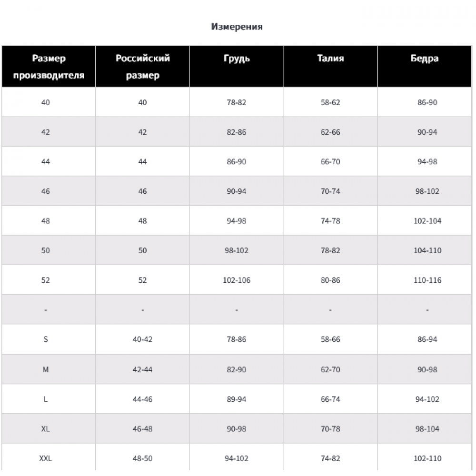Viewport: 476px width, 476px height.
Task: Select the 102-106 chest measurement cell
Action: click(237, 280)
